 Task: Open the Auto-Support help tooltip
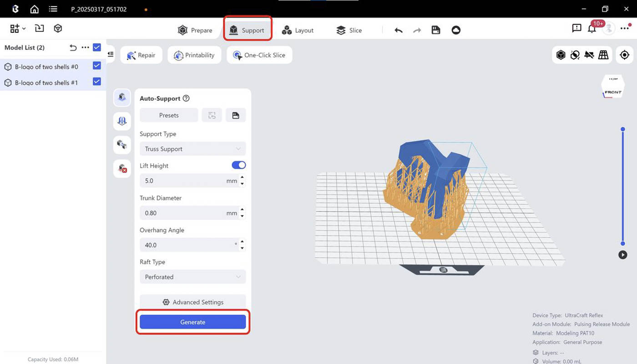(186, 98)
